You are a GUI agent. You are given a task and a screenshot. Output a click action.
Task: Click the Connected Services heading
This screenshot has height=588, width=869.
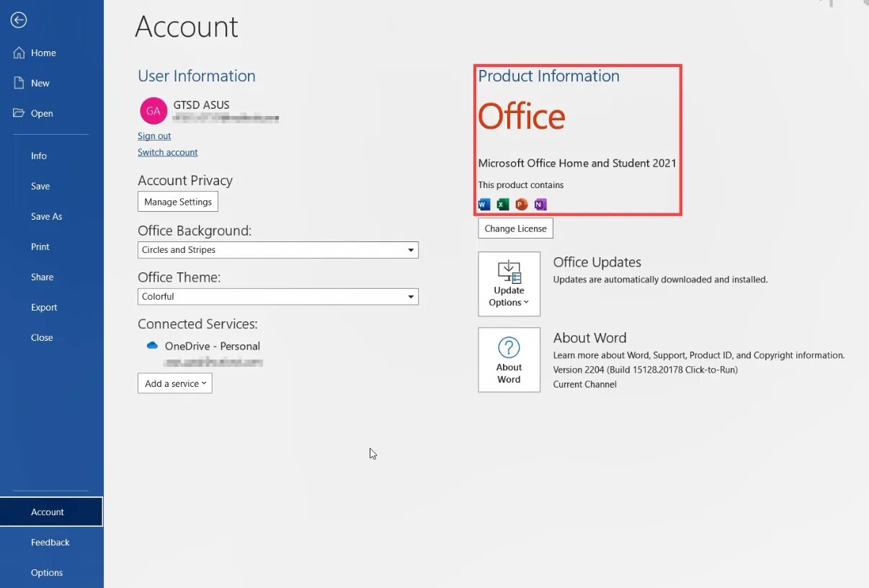[x=197, y=324]
